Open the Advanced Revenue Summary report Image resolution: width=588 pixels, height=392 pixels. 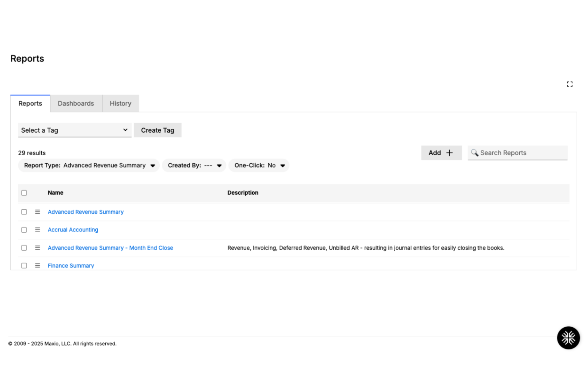pyautogui.click(x=85, y=212)
